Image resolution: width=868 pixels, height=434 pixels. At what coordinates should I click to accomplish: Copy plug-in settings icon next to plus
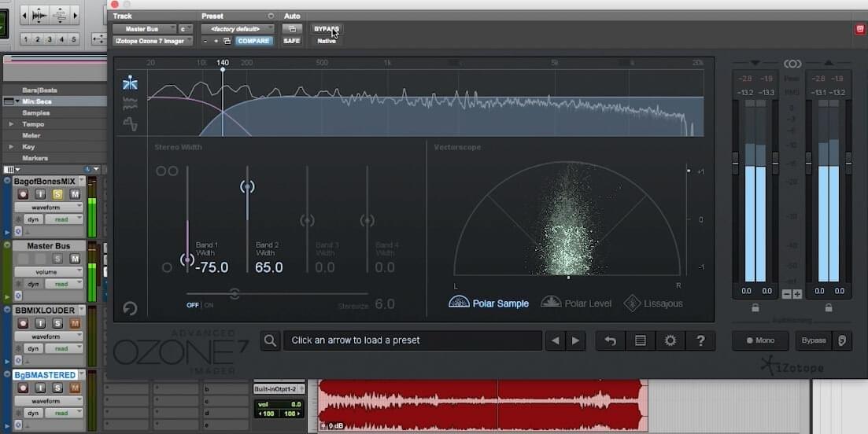point(227,41)
